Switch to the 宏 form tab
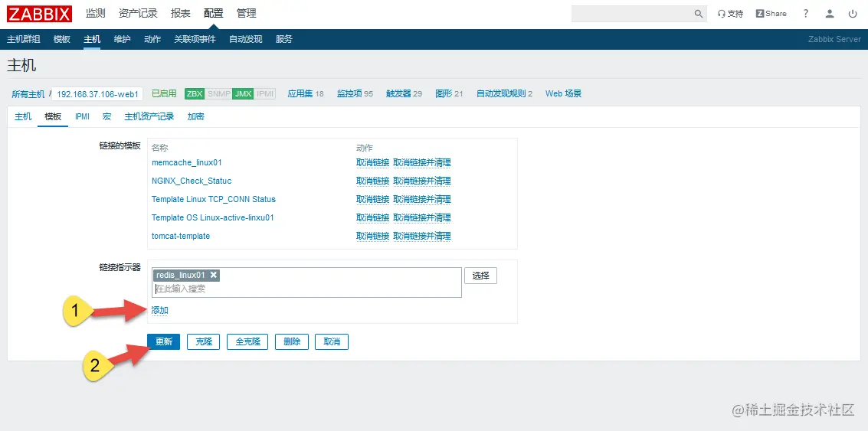Viewport: 868px width, 431px height. (106, 116)
